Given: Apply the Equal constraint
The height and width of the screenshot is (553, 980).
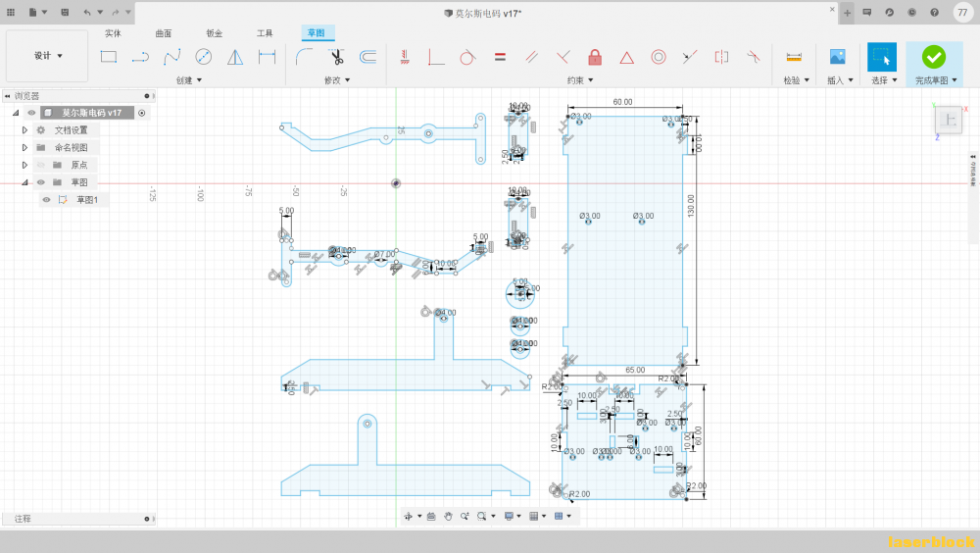Looking at the screenshot, I should [500, 57].
